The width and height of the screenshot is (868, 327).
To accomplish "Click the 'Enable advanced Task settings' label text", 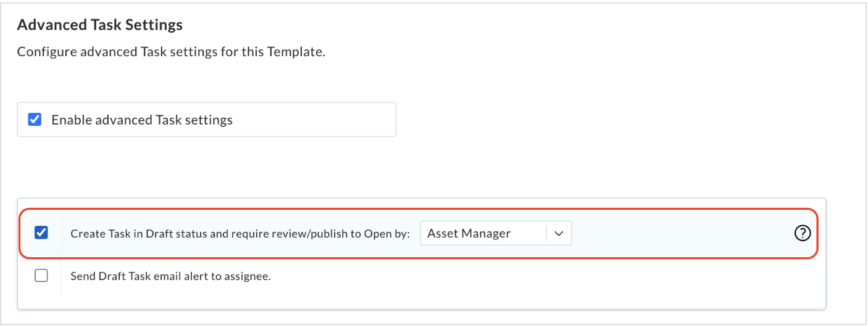I will pos(142,120).
